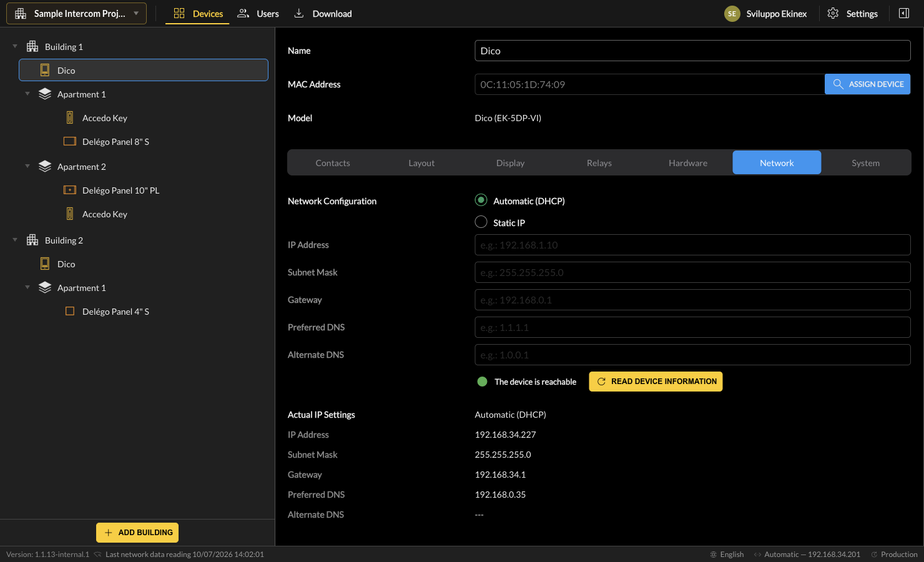Open the Display tab

tap(510, 162)
